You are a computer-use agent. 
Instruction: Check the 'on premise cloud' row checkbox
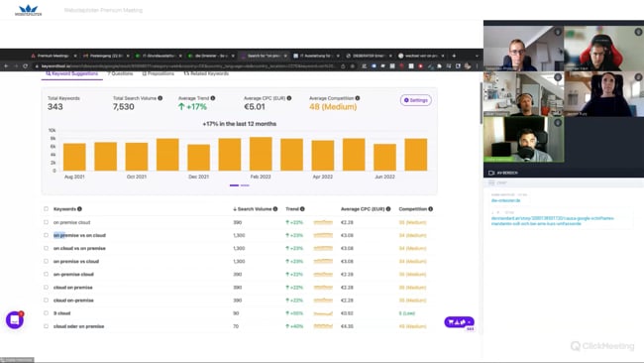click(46, 222)
